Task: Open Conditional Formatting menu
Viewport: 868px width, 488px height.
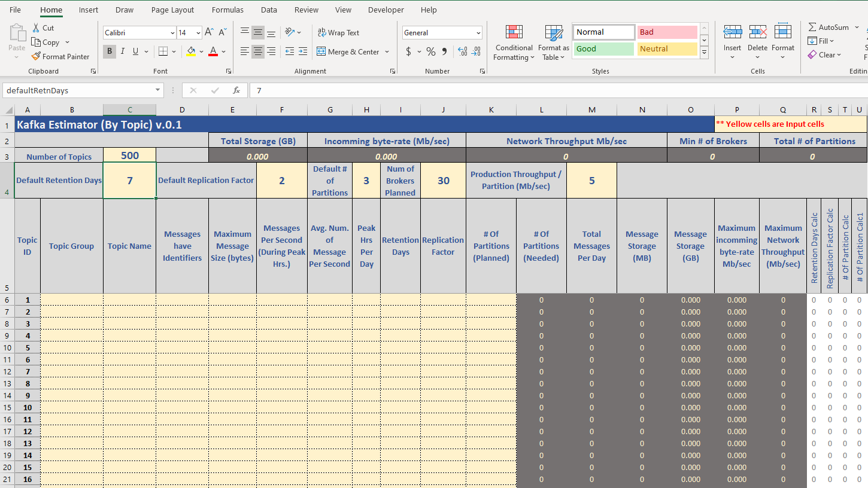Action: pyautogui.click(x=514, y=43)
